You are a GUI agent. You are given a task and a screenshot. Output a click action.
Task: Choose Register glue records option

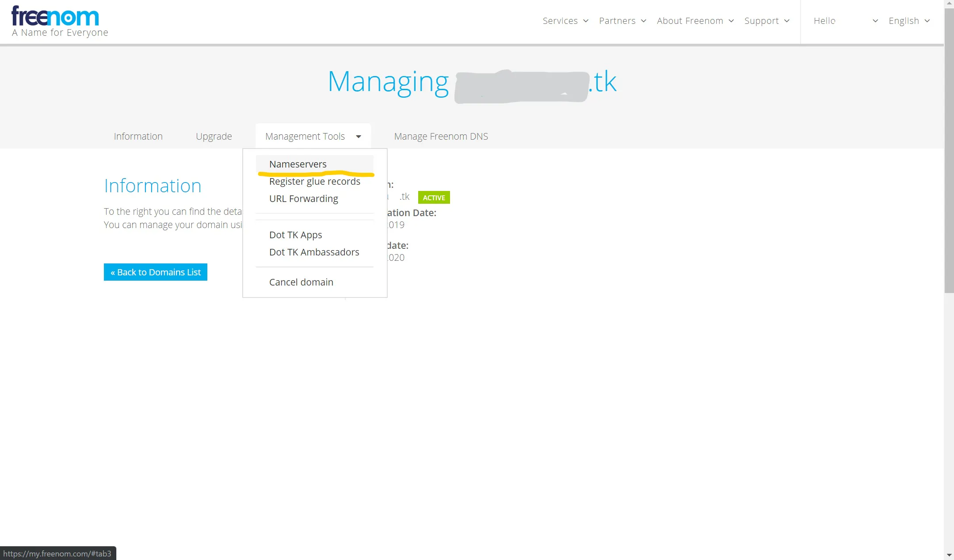coord(315,181)
